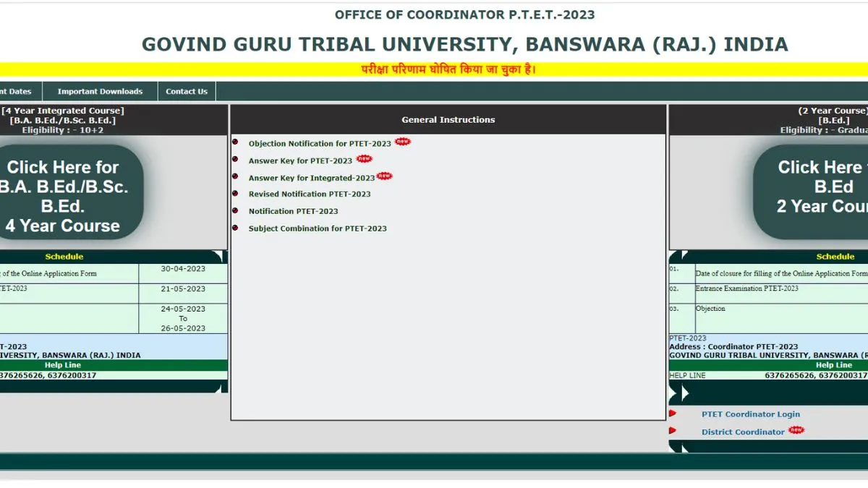Click red arrow beside PTET Coordinator Login
868x488 pixels.
pos(673,414)
